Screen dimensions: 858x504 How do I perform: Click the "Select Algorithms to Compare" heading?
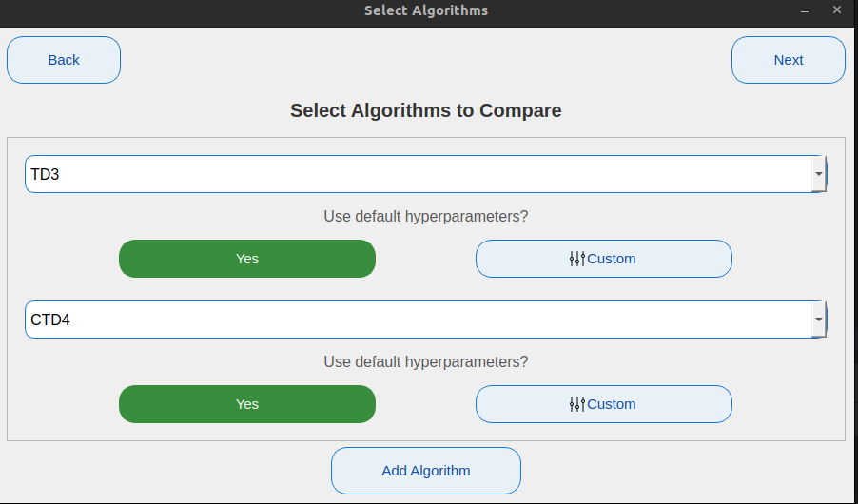coord(426,110)
